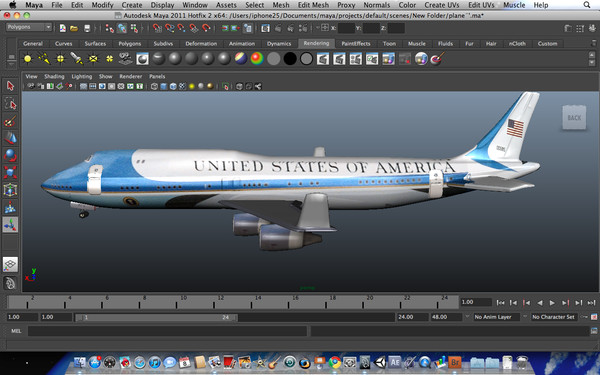Open the panel Renderer menu

(x=130, y=77)
